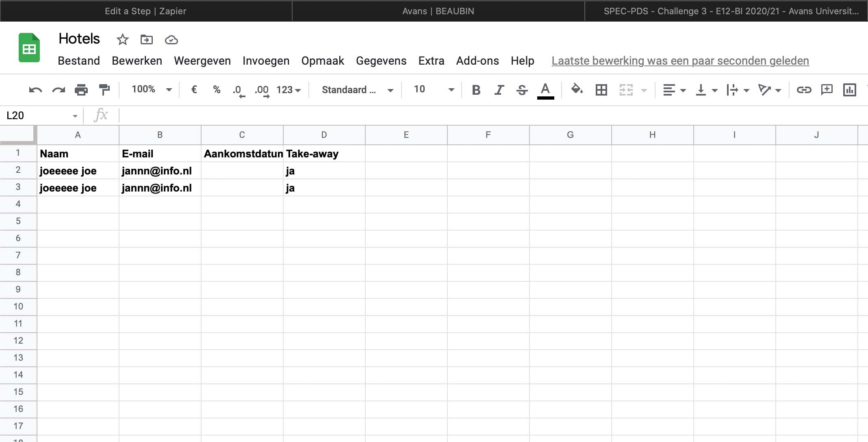
Task: Select column D header
Action: coord(324,135)
